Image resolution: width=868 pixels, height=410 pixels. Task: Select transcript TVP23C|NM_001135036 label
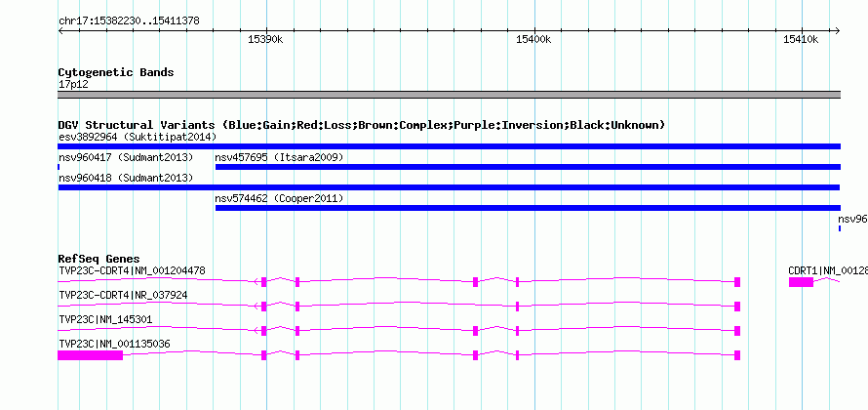[114, 344]
